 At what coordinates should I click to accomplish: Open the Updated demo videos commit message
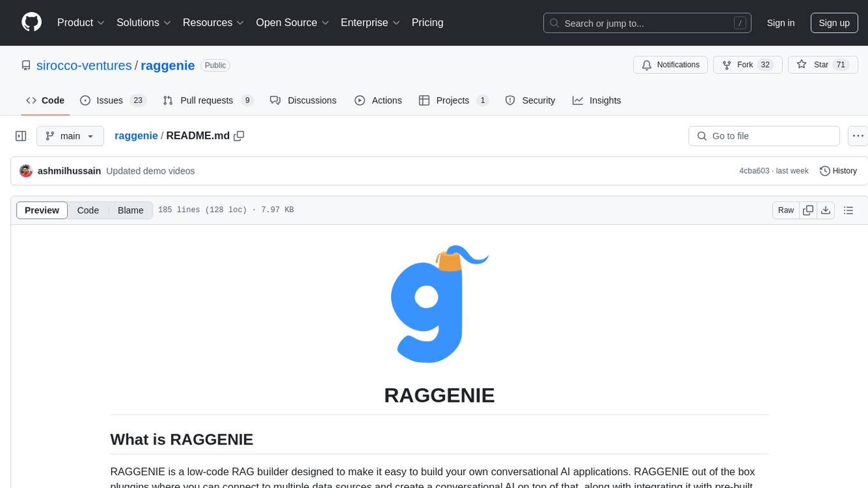151,171
